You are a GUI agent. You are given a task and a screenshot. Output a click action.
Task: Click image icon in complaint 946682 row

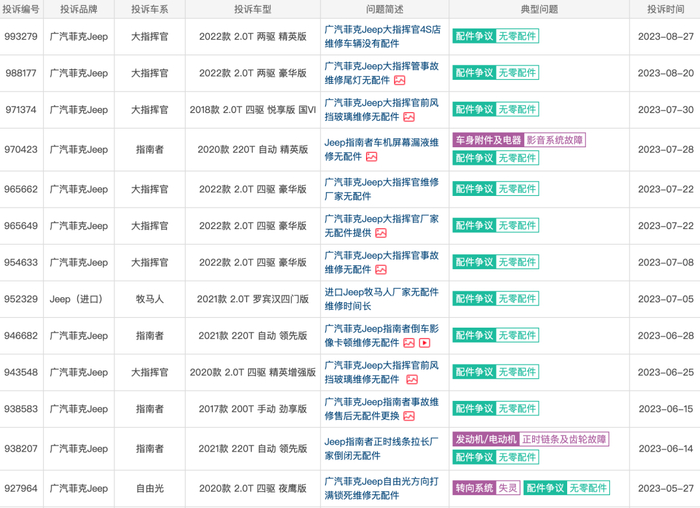tap(408, 343)
